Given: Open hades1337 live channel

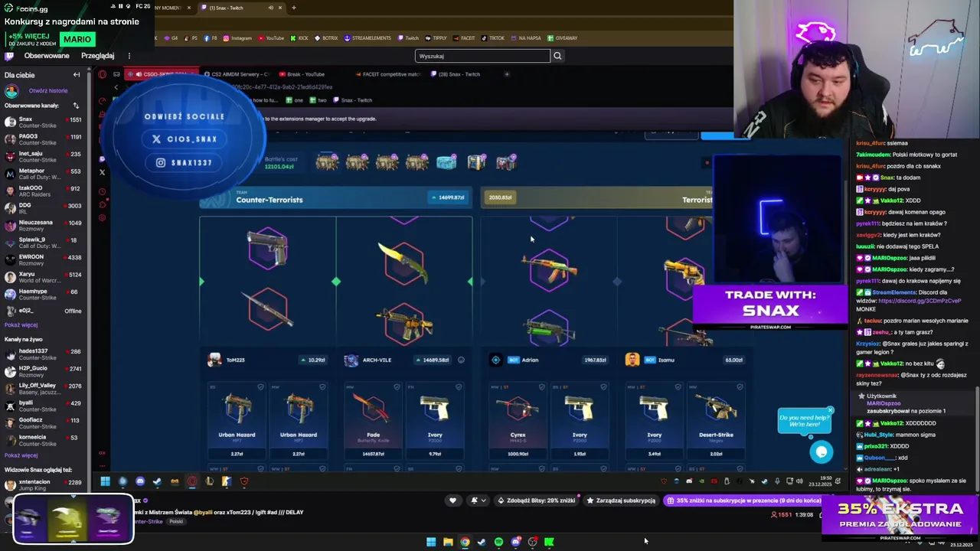Looking at the screenshot, I should click(x=43, y=354).
